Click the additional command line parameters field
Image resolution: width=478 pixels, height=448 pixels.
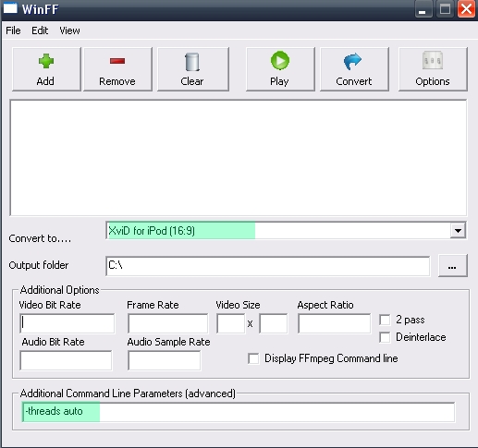pyautogui.click(x=239, y=412)
